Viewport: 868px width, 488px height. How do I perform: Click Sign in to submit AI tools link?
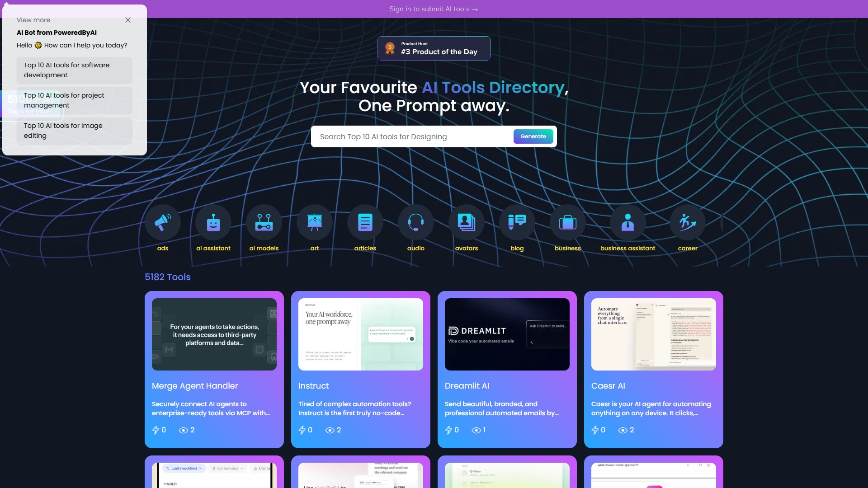point(434,9)
